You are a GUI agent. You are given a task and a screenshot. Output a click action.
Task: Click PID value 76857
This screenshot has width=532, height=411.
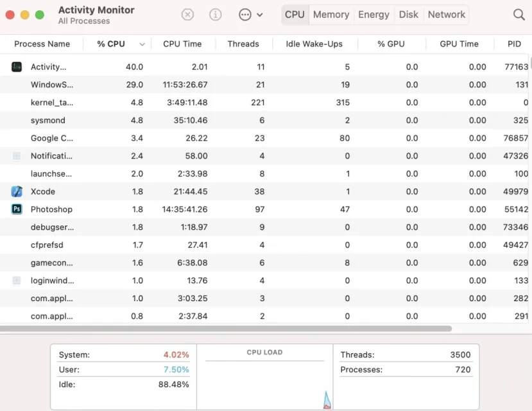(x=516, y=138)
